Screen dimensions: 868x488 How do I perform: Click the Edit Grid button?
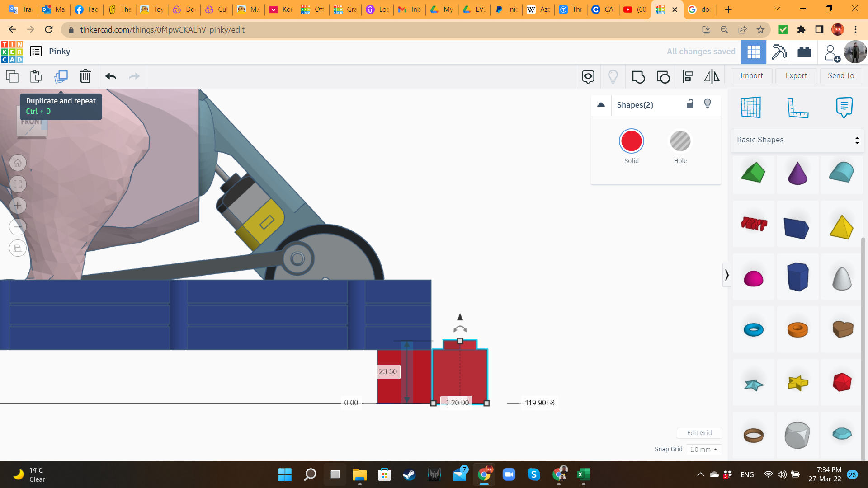click(x=699, y=433)
